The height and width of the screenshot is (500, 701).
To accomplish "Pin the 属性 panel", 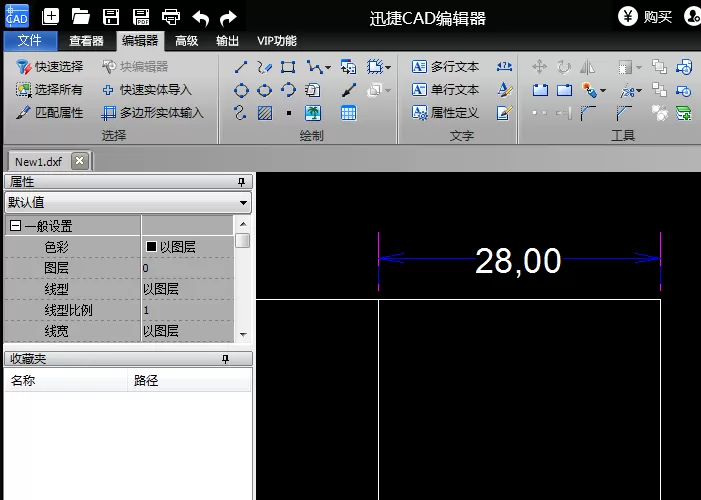I will click(241, 182).
